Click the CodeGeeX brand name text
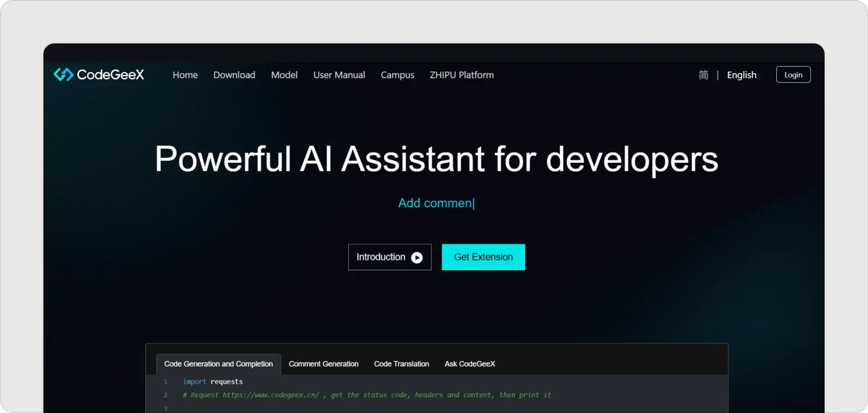868x413 pixels. tap(111, 74)
